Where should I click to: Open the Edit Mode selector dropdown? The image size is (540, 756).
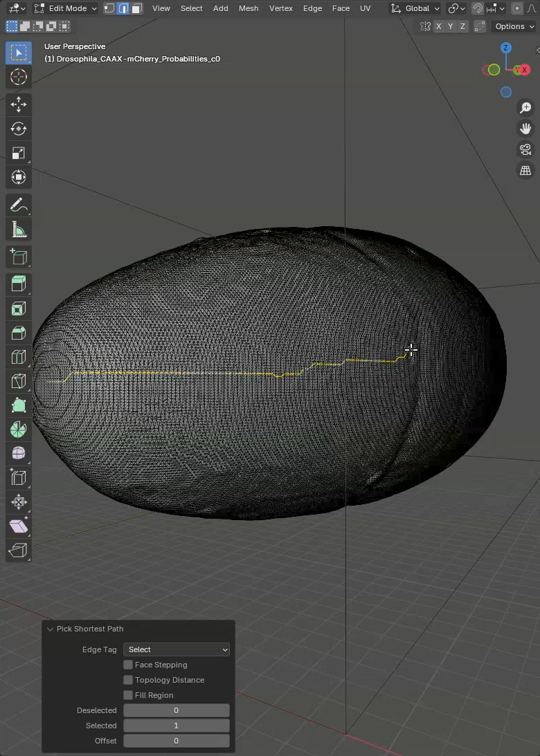click(x=66, y=8)
